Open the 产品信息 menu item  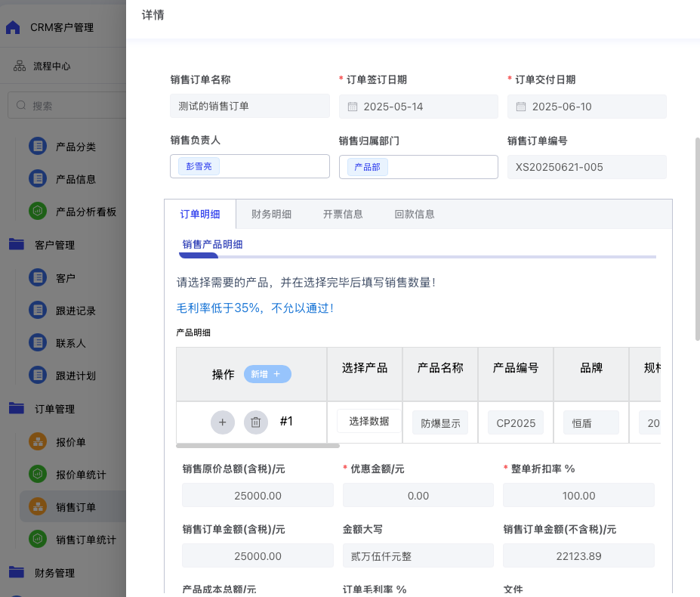point(76,179)
